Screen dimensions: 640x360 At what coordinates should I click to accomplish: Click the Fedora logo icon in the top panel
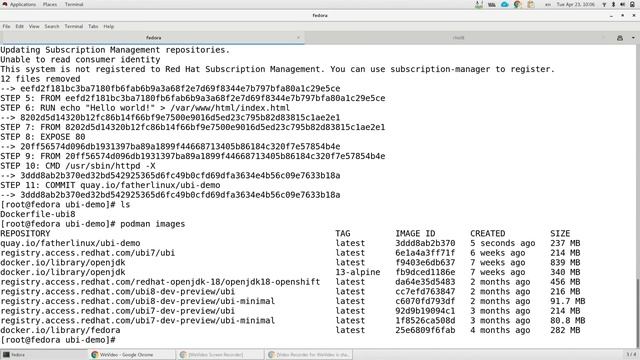[x=4, y=4]
